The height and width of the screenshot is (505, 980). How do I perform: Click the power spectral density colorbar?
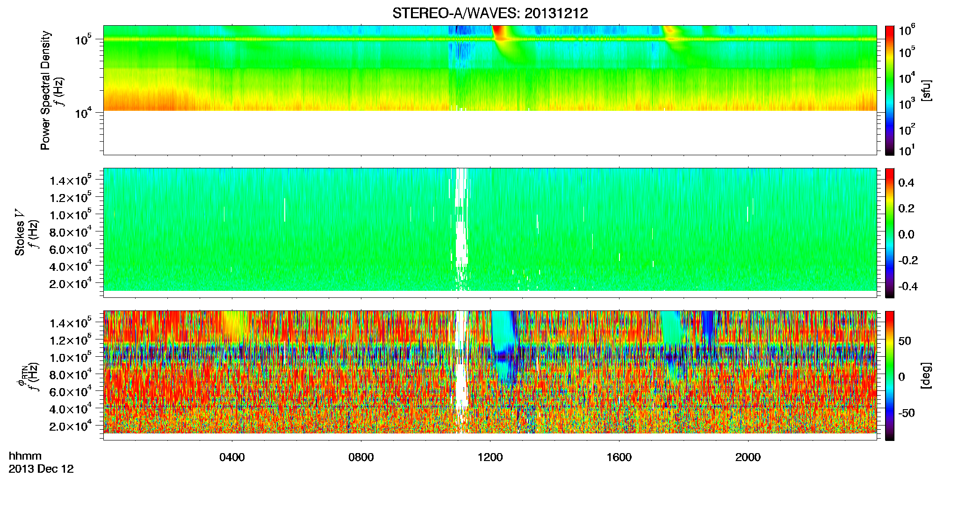click(x=890, y=90)
